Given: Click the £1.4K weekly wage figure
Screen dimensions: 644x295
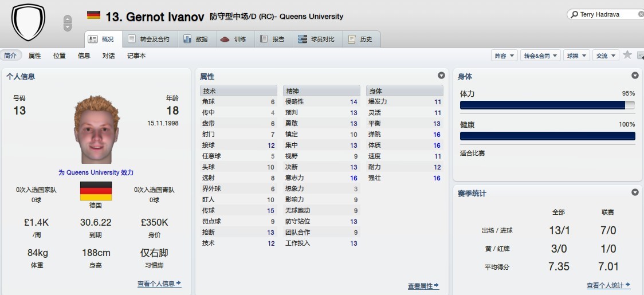Looking at the screenshot, I should pos(37,223).
